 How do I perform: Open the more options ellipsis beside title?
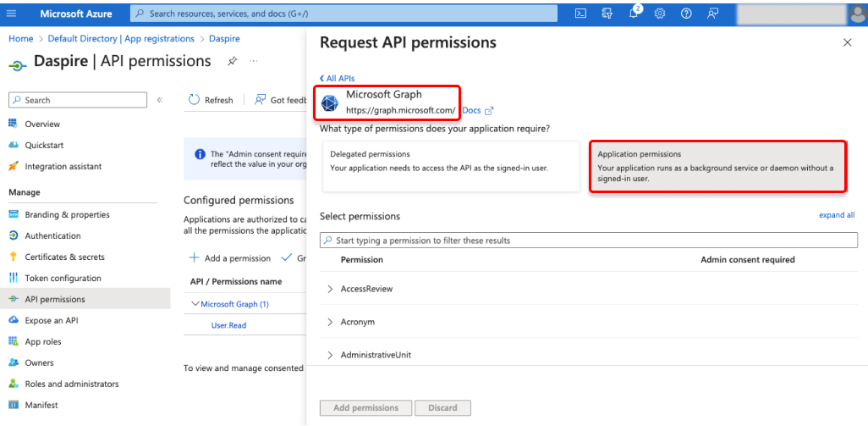click(254, 61)
